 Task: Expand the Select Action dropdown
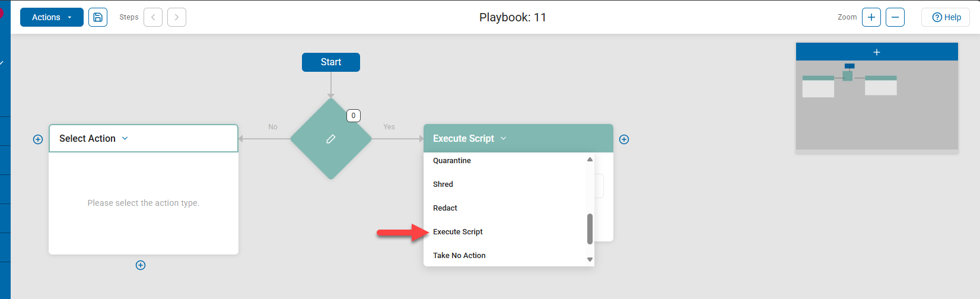coord(94,138)
